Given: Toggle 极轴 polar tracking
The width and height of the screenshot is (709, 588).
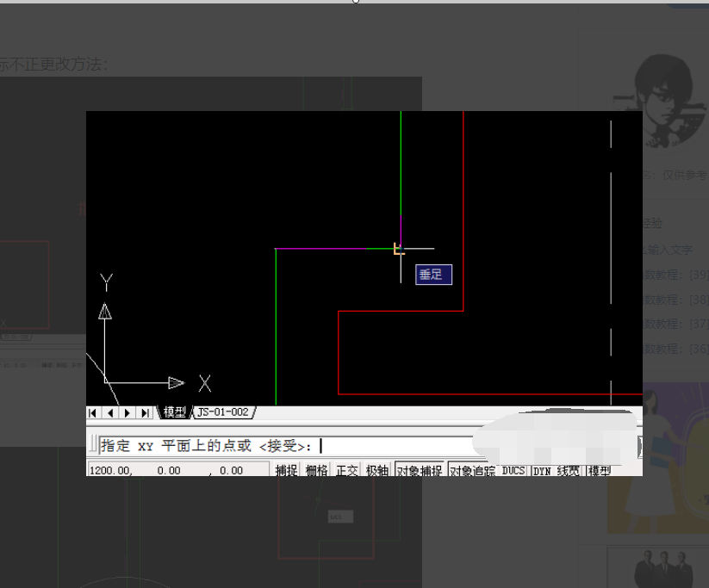Looking at the screenshot, I should pyautogui.click(x=376, y=471).
